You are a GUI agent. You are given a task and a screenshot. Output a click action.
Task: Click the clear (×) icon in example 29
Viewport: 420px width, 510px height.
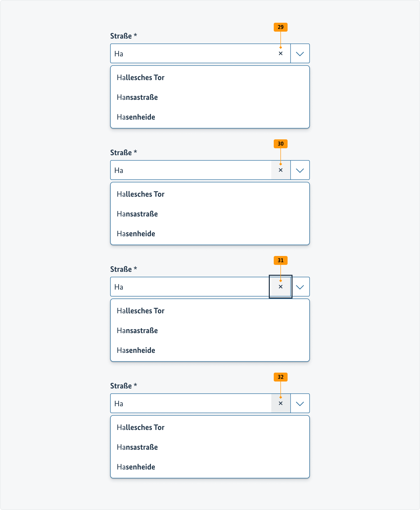point(280,53)
